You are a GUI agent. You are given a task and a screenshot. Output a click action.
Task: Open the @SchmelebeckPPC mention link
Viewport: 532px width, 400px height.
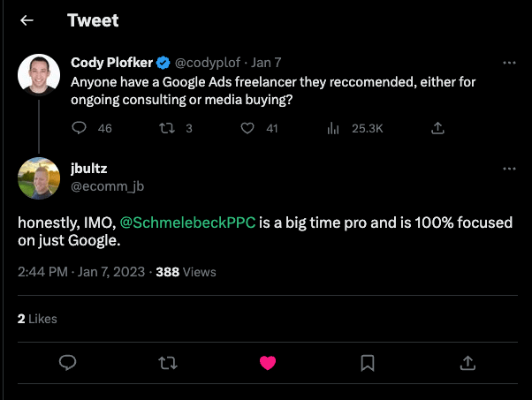187,223
